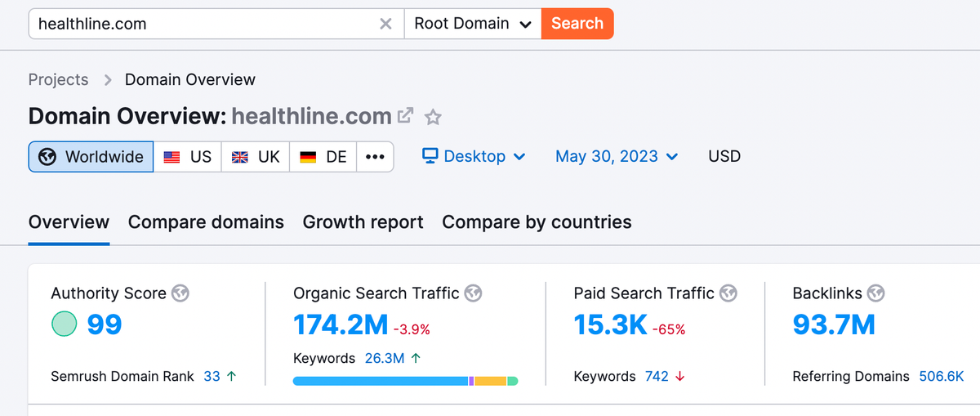This screenshot has height=416, width=980.
Task: Click the US flag icon
Action: pos(171,157)
